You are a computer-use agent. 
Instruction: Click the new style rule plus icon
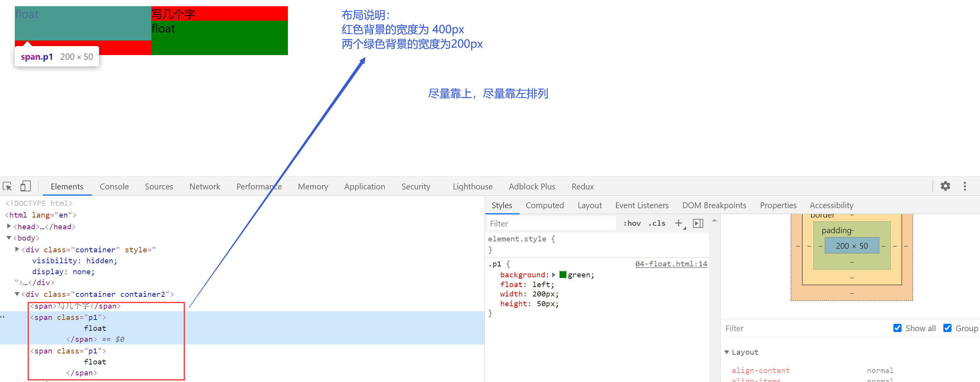pos(679,223)
